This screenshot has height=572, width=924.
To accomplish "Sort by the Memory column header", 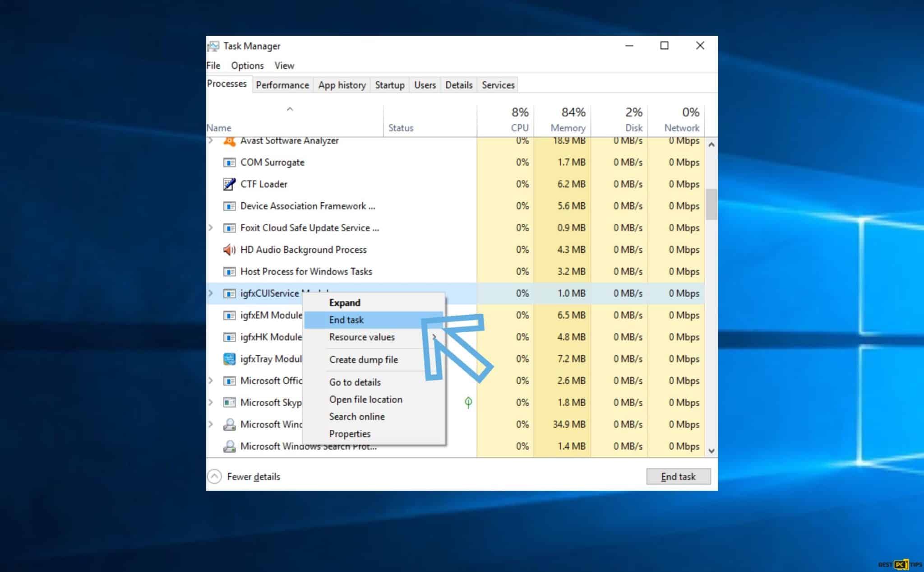I will click(562, 121).
